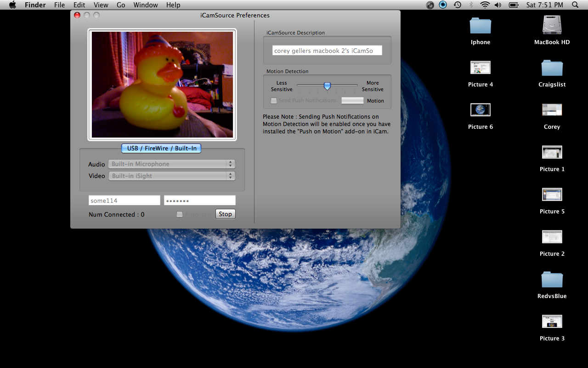Open the Edit menu
The height and width of the screenshot is (368, 588).
tap(79, 5)
